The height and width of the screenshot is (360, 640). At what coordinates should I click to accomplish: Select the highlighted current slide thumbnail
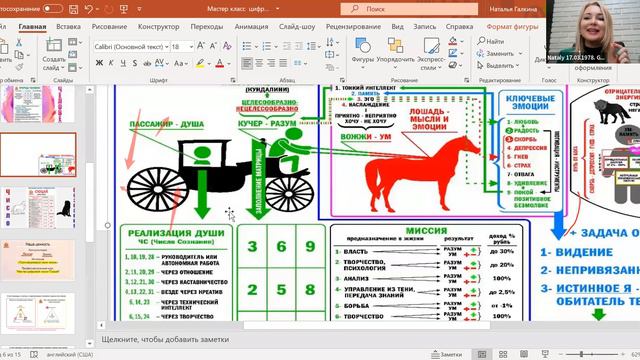click(x=38, y=154)
